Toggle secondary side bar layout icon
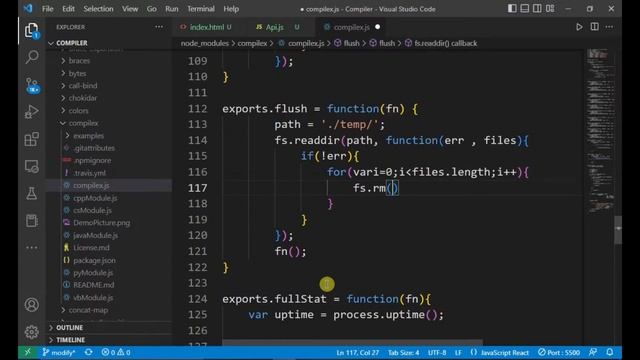 pyautogui.click(x=537, y=9)
